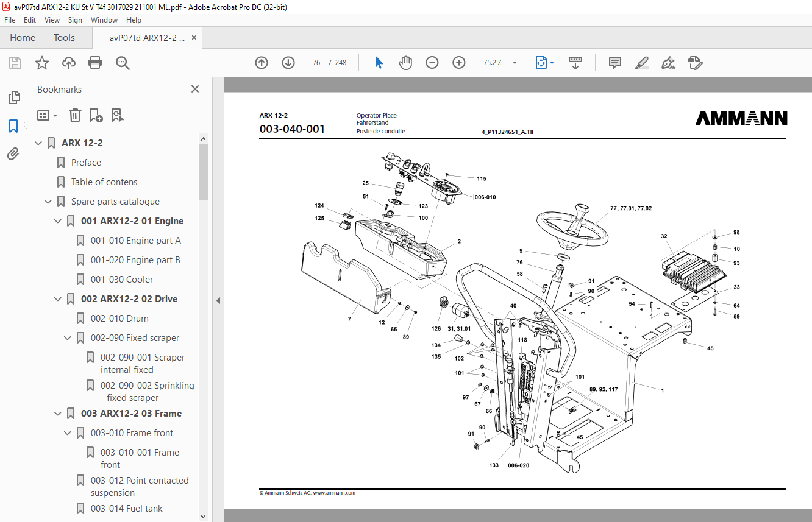Open the View menu
812x522 pixels.
coord(52,20)
